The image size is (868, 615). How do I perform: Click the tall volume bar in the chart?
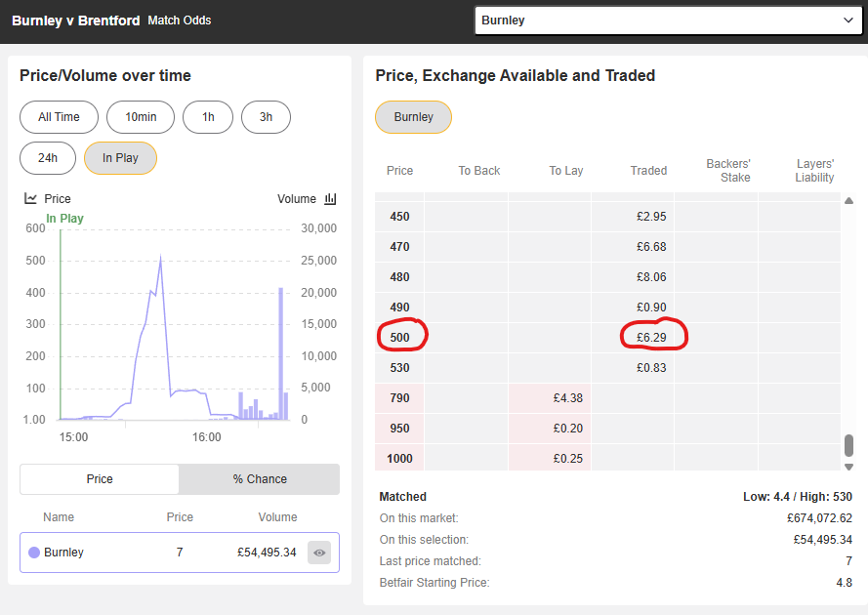[x=280, y=353]
